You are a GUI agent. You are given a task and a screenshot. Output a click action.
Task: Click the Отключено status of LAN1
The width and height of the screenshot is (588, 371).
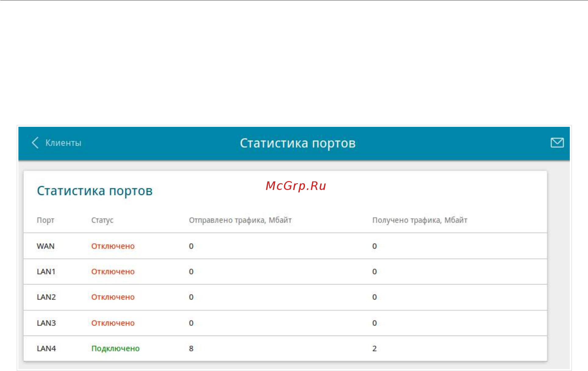pyautogui.click(x=113, y=272)
